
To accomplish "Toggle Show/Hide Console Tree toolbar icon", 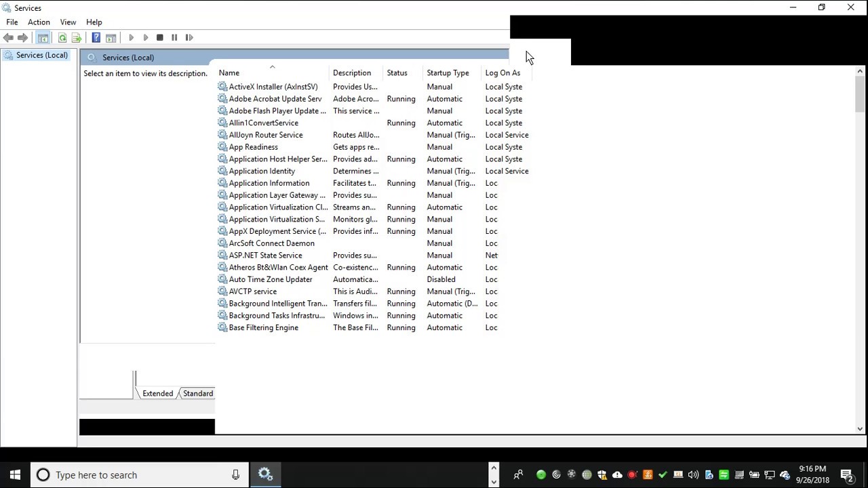I will (x=43, y=38).
